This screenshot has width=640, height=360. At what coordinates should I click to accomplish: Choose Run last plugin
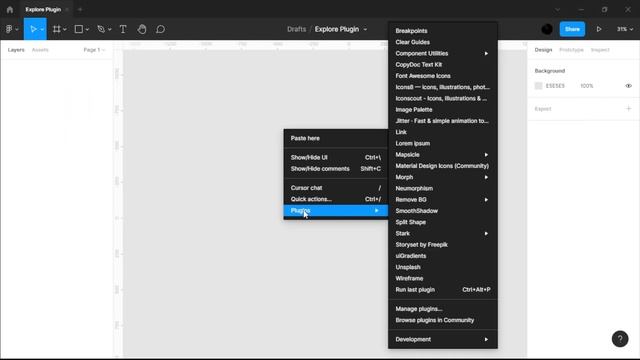(442, 290)
